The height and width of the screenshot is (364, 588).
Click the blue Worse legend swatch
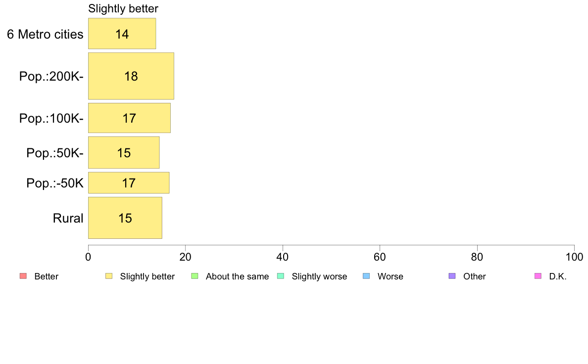[x=366, y=276]
